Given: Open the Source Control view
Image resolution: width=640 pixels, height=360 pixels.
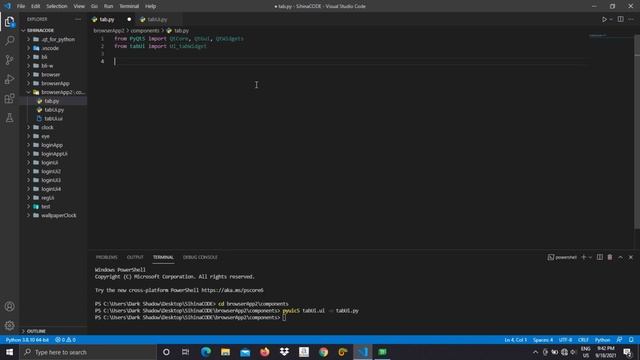Looking at the screenshot, I should pyautogui.click(x=9, y=60).
